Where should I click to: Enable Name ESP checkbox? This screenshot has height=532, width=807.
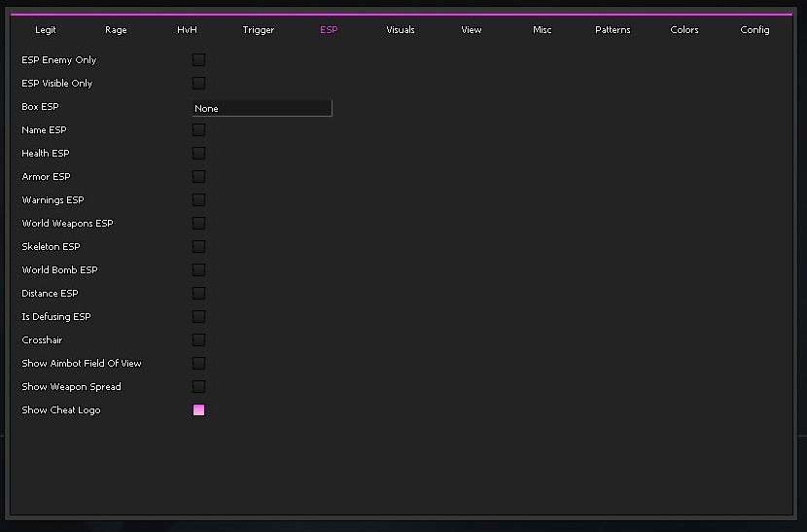pos(198,130)
